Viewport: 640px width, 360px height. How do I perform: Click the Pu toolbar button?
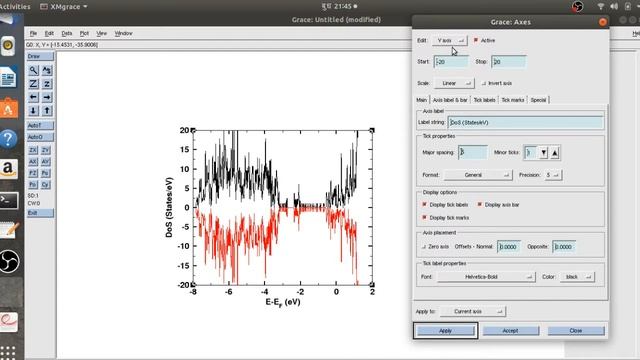[x=45, y=173]
